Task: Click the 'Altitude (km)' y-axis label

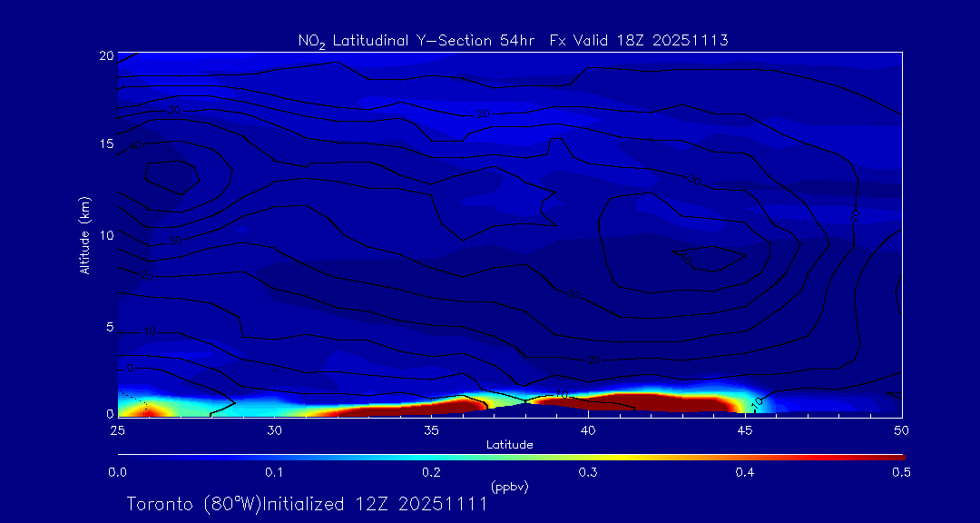Action: click(x=84, y=234)
